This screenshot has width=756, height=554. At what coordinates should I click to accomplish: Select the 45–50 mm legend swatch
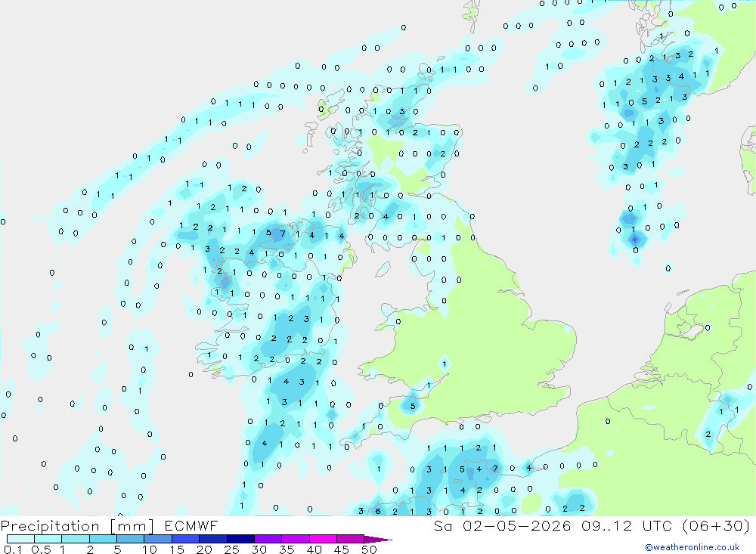pyautogui.click(x=351, y=539)
